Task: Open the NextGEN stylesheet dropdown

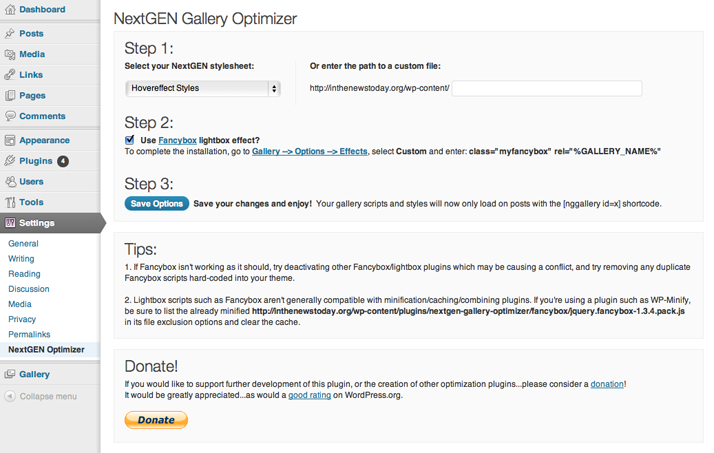Action: click(x=203, y=88)
